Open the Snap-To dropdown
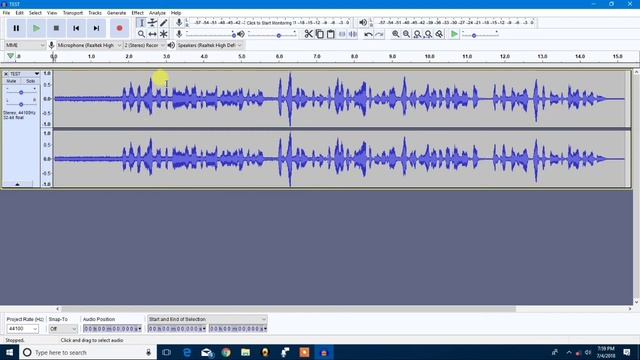The width and height of the screenshot is (640, 360). coord(62,329)
